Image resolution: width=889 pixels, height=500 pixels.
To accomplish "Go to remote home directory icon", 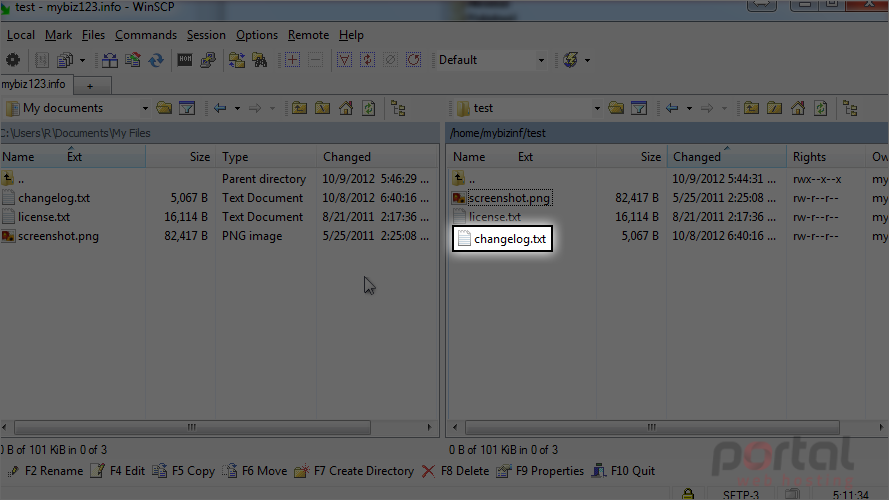I will click(798, 108).
